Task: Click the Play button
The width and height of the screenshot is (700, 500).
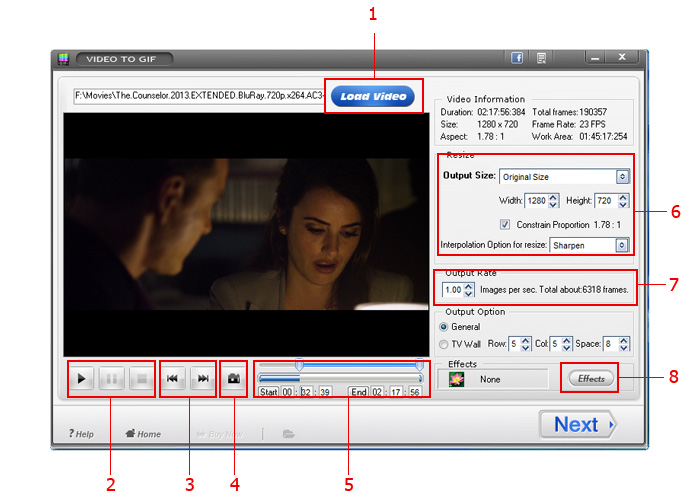Action: pos(83,379)
